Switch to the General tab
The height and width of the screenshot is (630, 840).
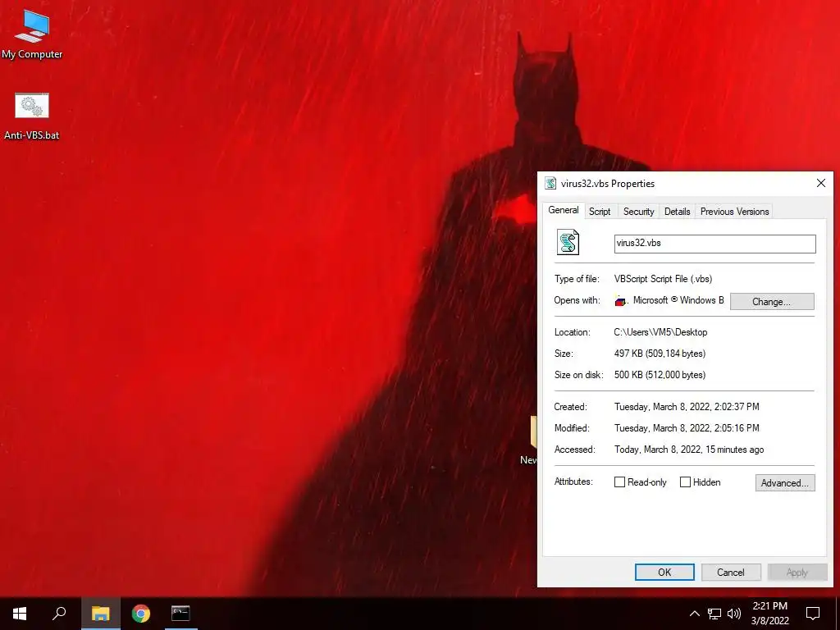pos(563,210)
